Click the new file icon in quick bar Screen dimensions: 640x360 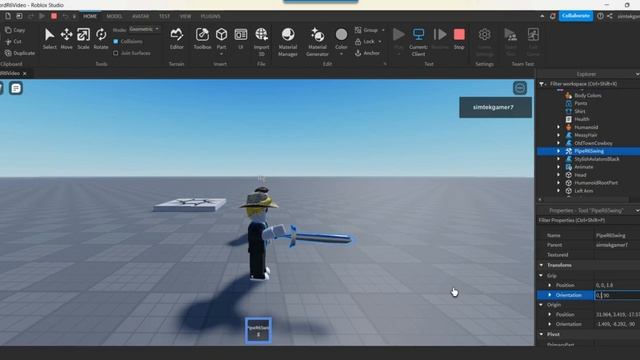click(8, 16)
